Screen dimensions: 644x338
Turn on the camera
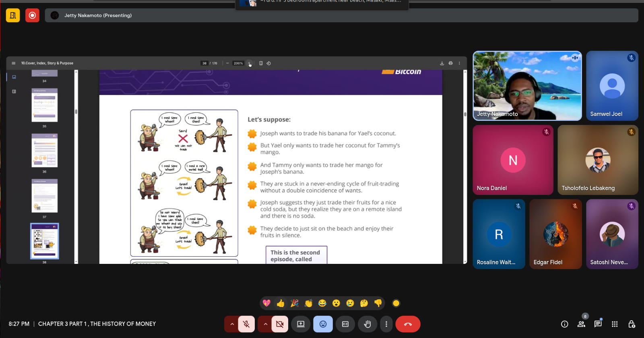click(x=280, y=324)
